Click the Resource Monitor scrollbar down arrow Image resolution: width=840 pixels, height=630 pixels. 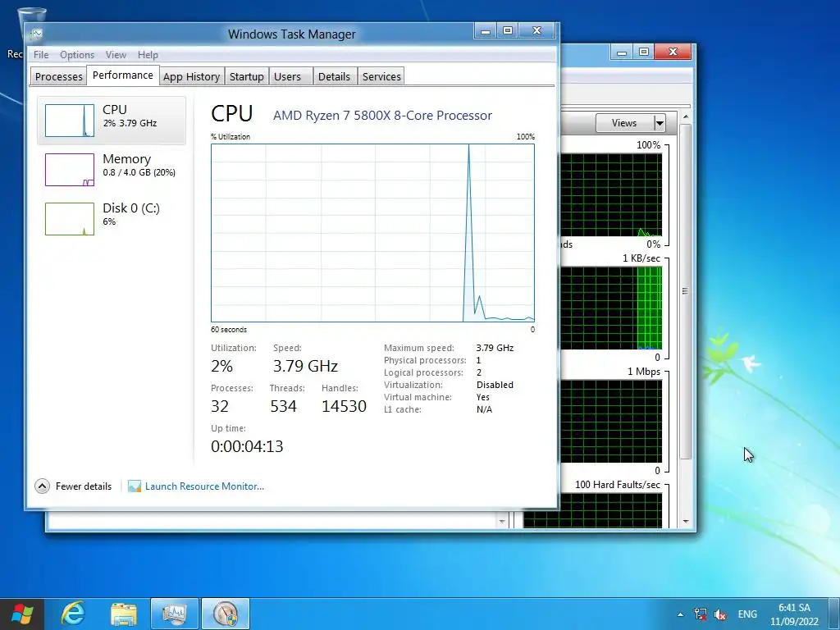click(x=686, y=521)
